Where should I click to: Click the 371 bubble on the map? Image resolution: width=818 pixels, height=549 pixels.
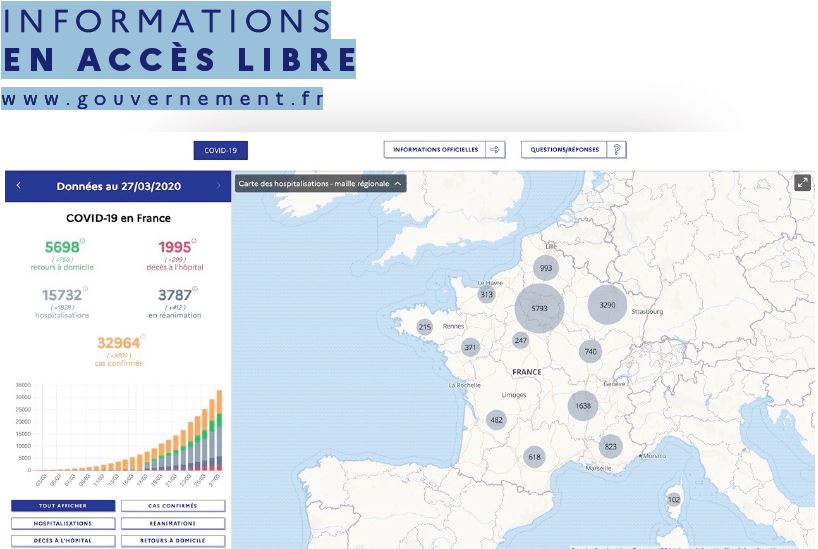[x=470, y=347]
